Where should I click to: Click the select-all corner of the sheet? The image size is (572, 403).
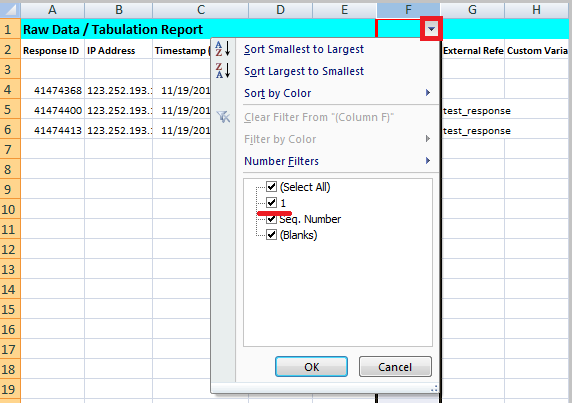(10, 9)
